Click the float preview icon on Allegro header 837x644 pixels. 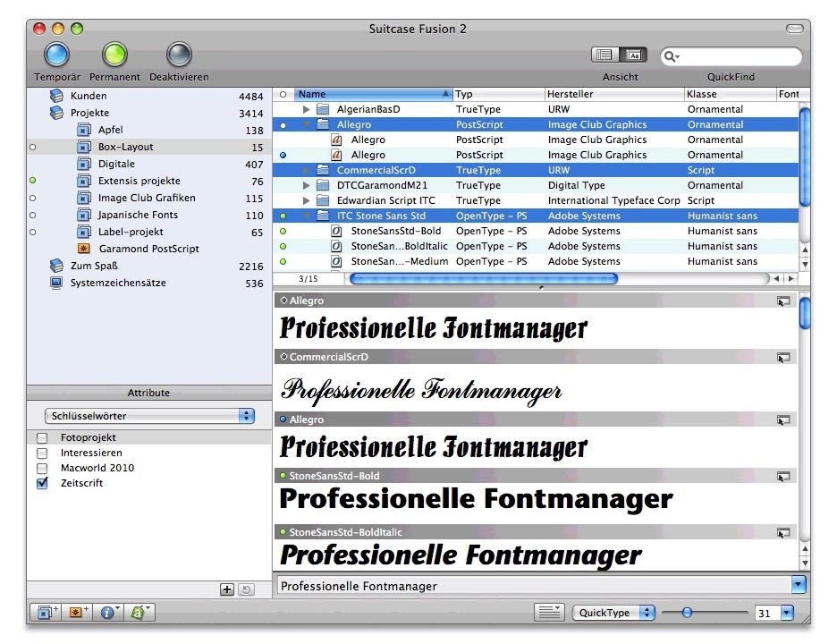point(783,301)
